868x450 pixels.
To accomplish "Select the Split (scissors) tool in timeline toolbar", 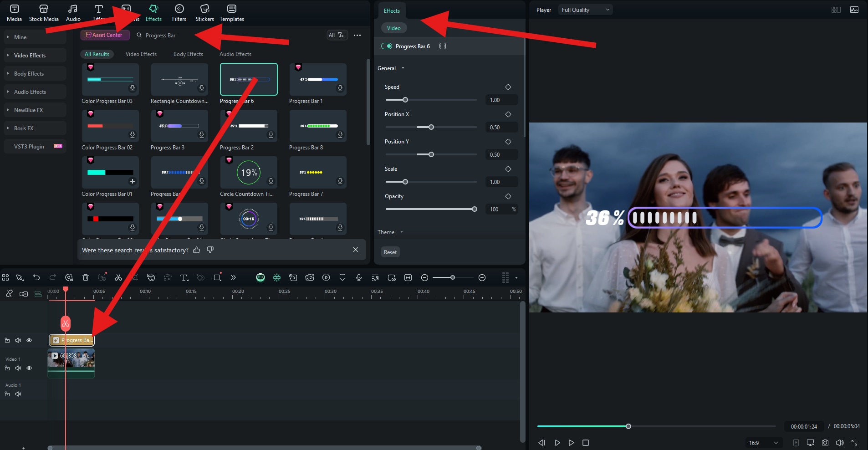I will pos(118,277).
